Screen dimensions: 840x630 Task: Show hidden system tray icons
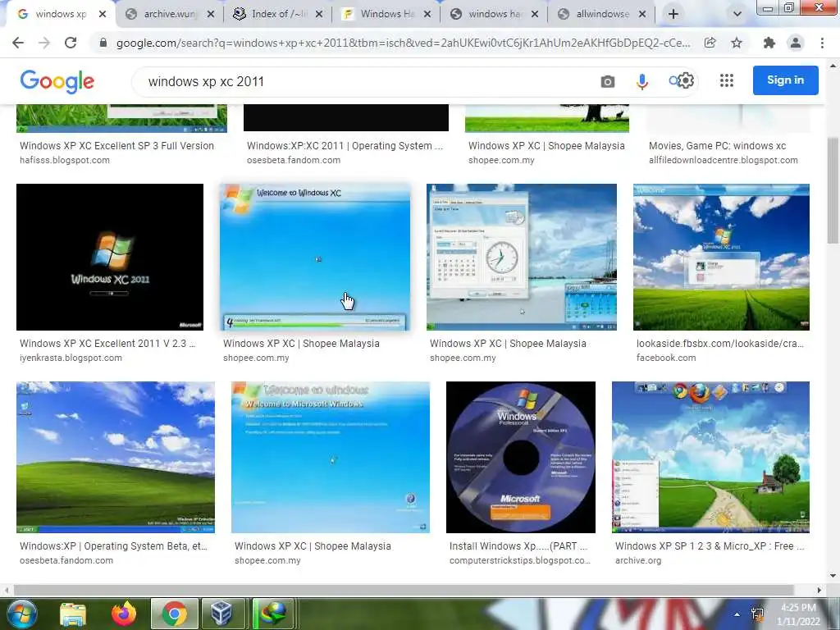(737, 614)
